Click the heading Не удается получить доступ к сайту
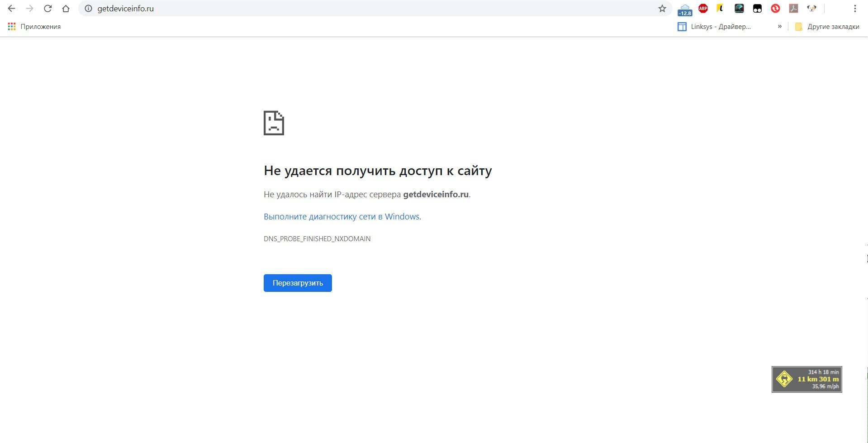The width and height of the screenshot is (868, 443). click(378, 171)
